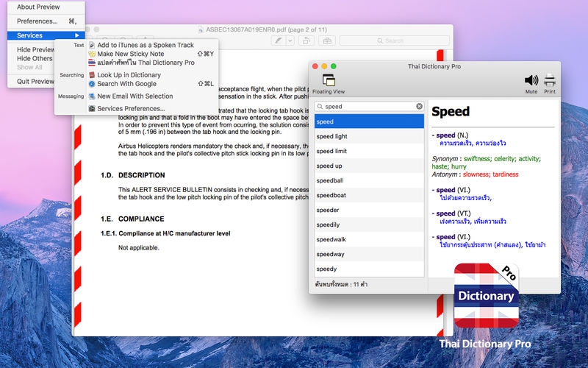Open the markup toolbox icon in Preview
This screenshot has height=368, width=588.
click(x=327, y=40)
